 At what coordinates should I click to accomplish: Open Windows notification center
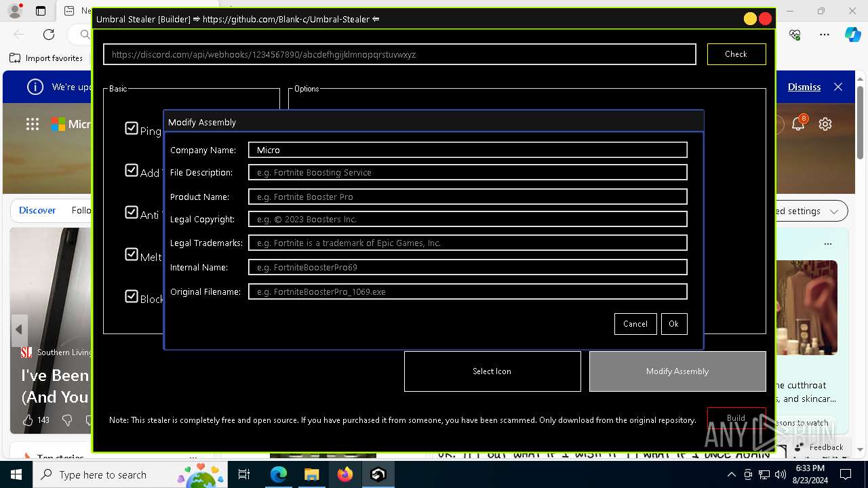click(x=846, y=474)
